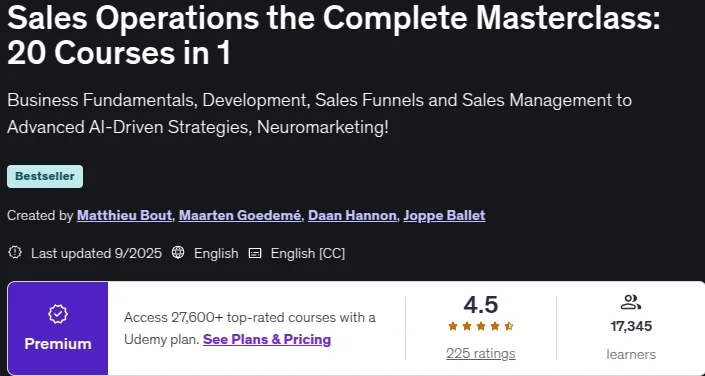The width and height of the screenshot is (705, 376).
Task: Click the English [CC] subtitle label
Action: tap(308, 253)
